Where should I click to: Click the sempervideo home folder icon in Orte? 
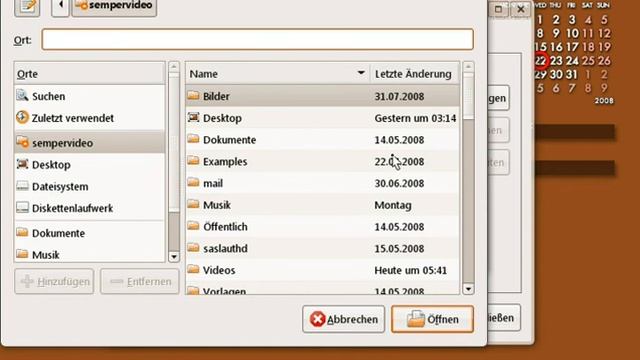pyautogui.click(x=22, y=142)
